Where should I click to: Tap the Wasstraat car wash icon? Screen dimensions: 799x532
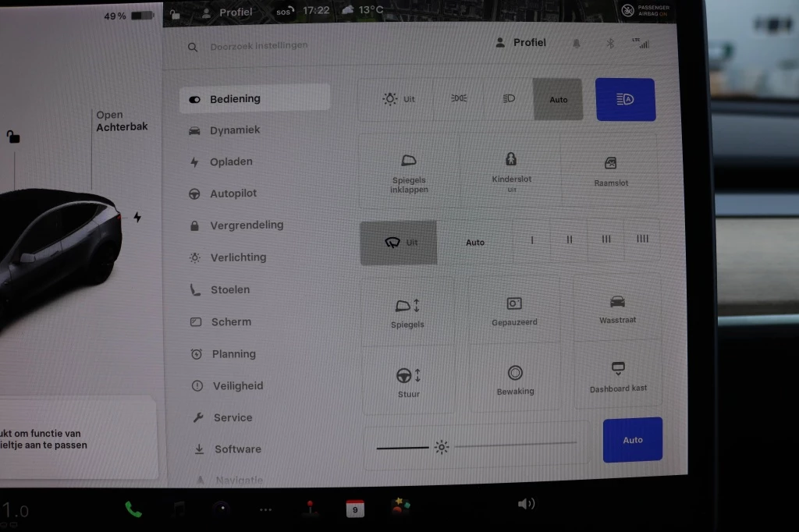617,302
